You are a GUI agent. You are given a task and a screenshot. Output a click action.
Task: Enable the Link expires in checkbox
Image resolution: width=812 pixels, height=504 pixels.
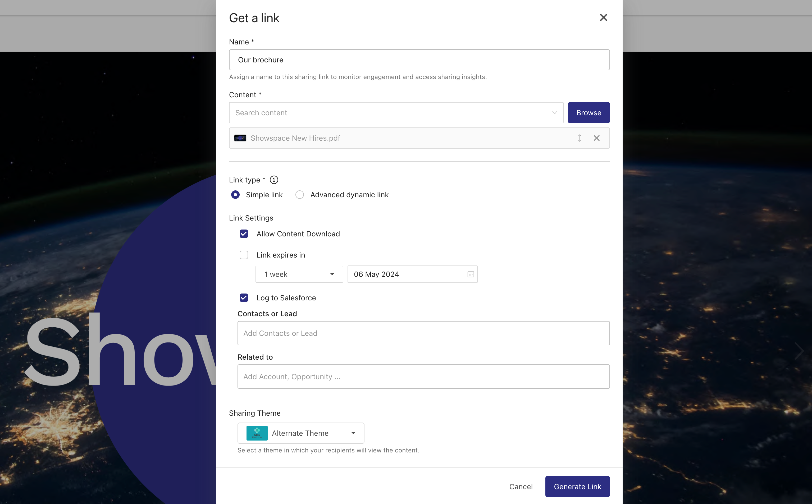pos(244,255)
